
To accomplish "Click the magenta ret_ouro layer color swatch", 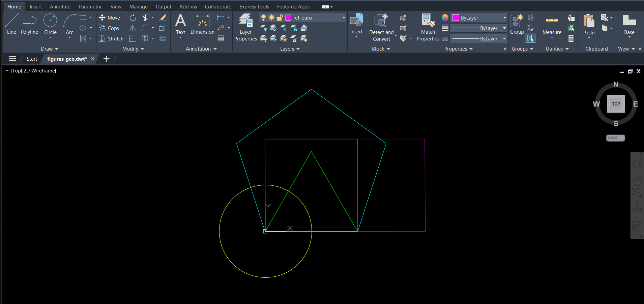I will (x=288, y=18).
